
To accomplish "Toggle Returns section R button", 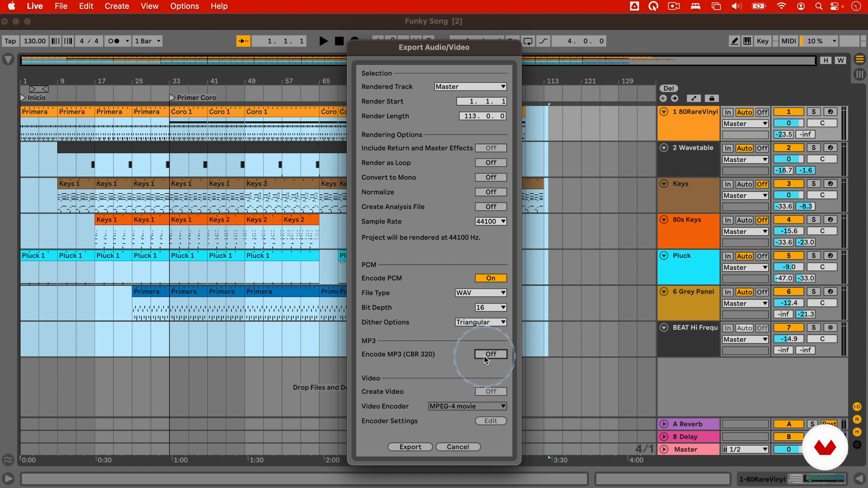I will point(857,419).
